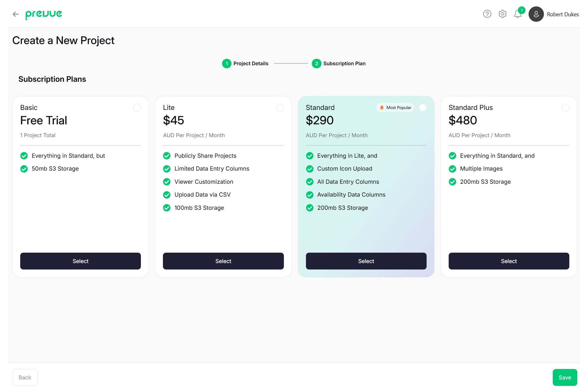Go to Subscription Plan step
The image size is (588, 392).
click(x=344, y=63)
